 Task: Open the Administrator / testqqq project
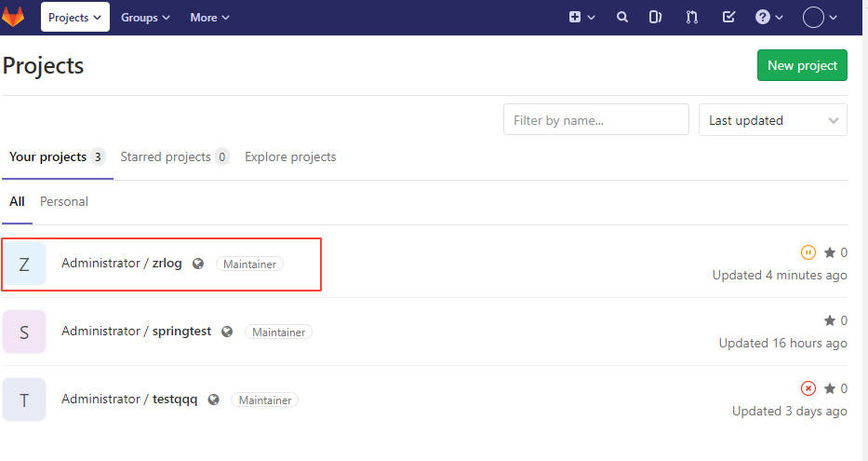tap(129, 399)
